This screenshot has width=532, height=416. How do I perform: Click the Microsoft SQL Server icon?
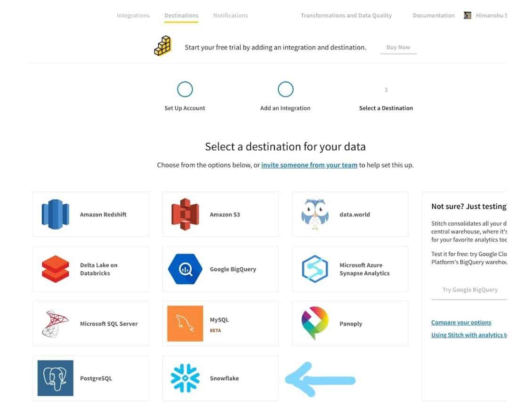(x=55, y=323)
